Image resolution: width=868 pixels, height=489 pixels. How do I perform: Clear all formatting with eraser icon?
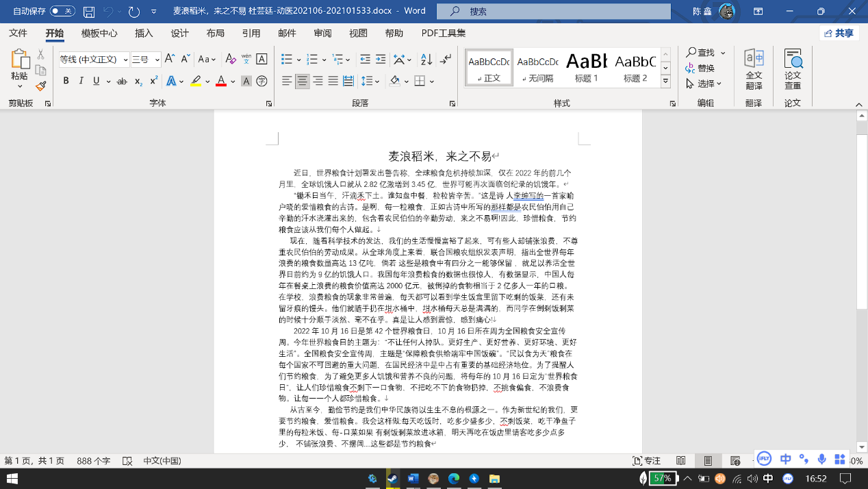coord(231,60)
